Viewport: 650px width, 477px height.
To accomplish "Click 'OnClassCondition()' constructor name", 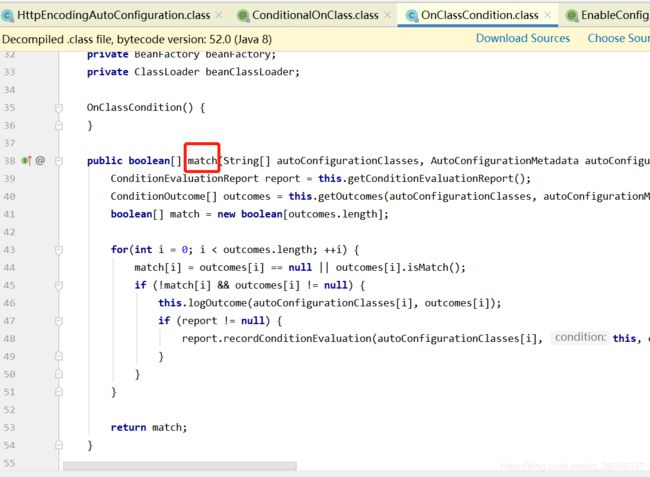I will point(140,108).
